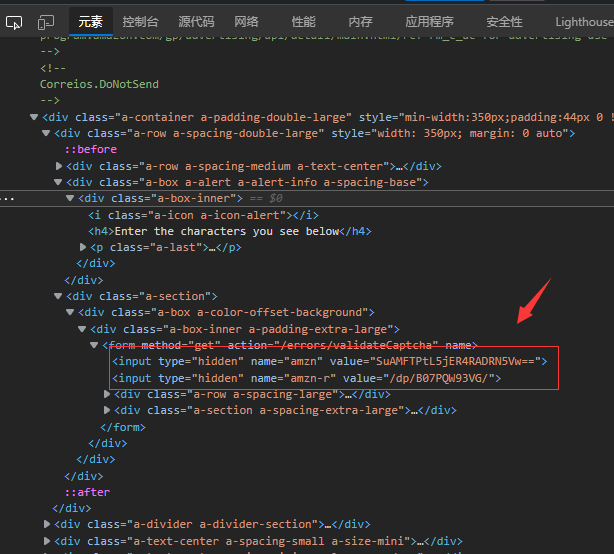Expand the p class a-last element

click(x=83, y=247)
